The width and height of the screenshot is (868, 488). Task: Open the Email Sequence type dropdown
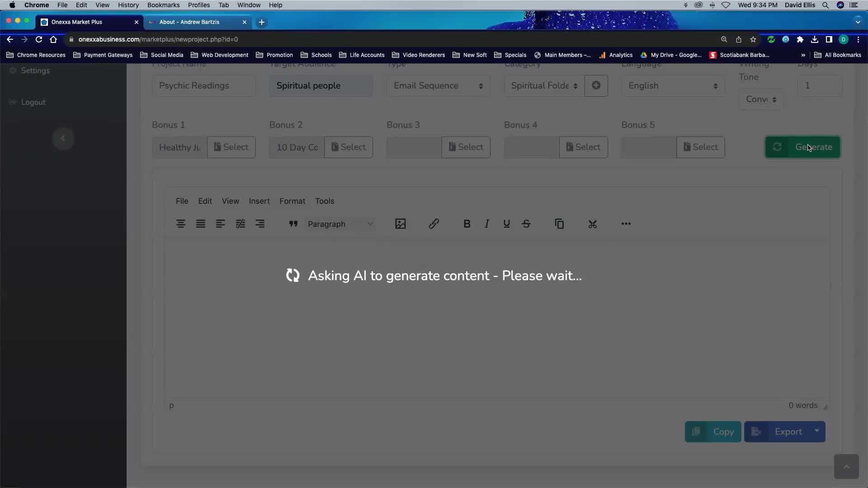click(x=438, y=86)
